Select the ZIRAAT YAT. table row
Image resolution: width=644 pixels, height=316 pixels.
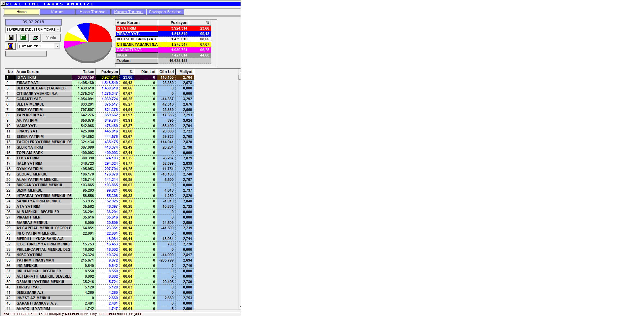pos(99,83)
